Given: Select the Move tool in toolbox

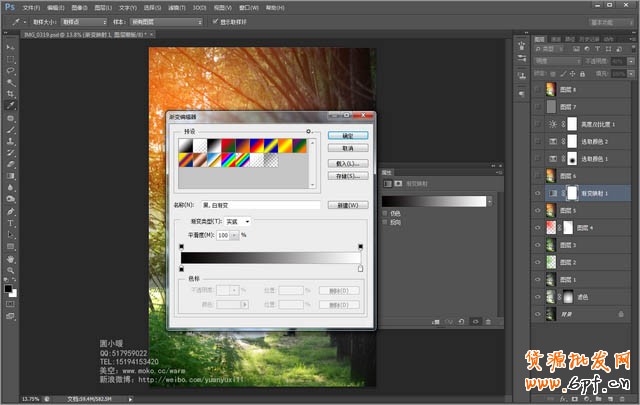Looking at the screenshot, I should point(10,47).
